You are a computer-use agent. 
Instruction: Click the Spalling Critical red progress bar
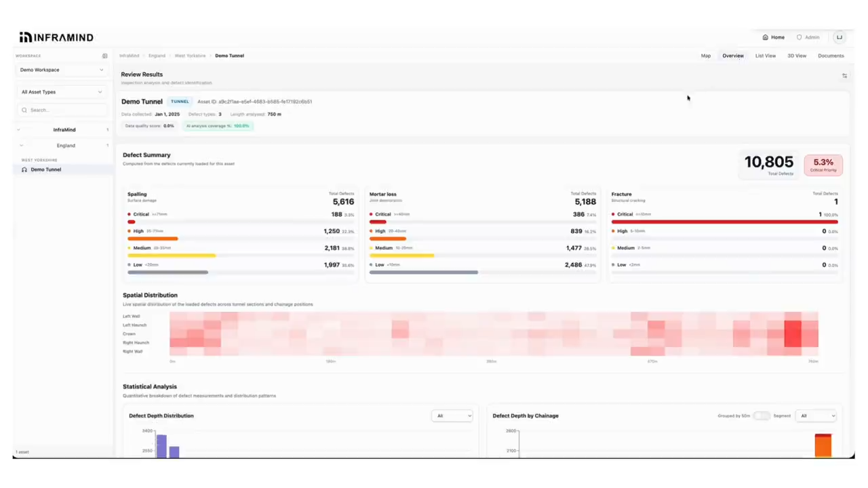[132, 222]
